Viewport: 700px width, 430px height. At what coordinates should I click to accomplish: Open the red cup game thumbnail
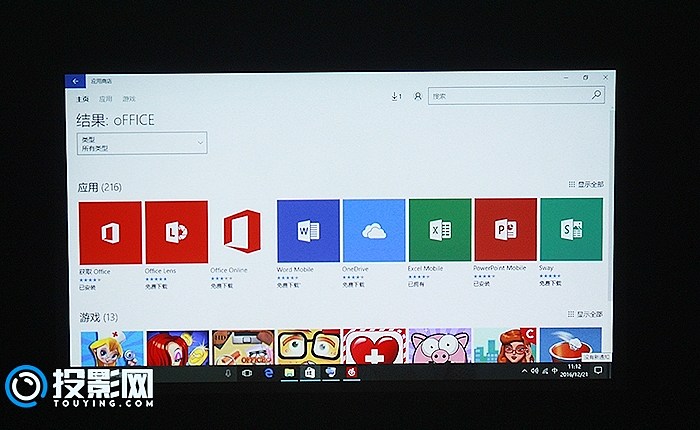(x=571, y=345)
